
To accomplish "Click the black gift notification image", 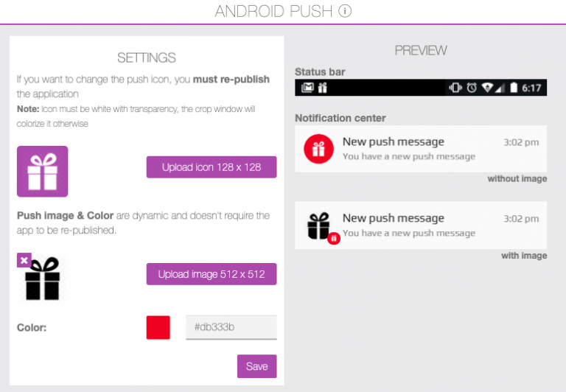I will coord(318,225).
